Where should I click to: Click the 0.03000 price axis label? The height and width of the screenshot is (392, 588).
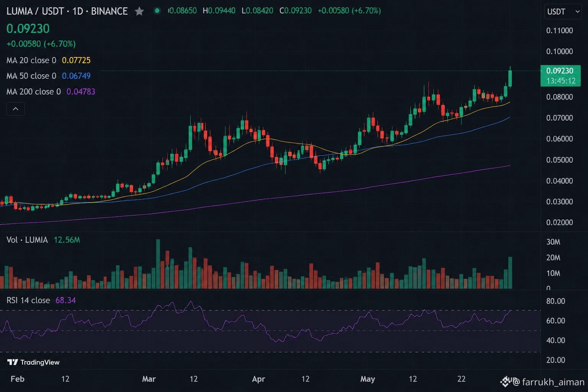[x=560, y=202]
